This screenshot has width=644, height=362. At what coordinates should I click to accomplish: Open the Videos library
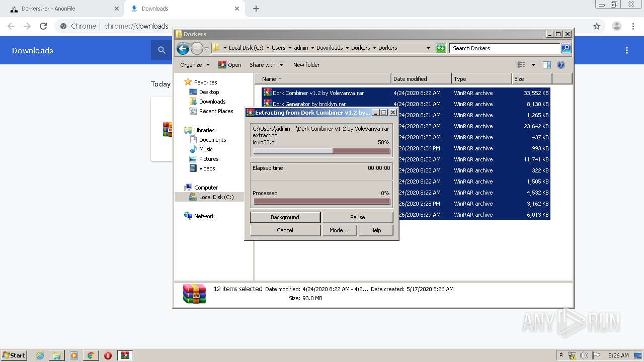207,168
